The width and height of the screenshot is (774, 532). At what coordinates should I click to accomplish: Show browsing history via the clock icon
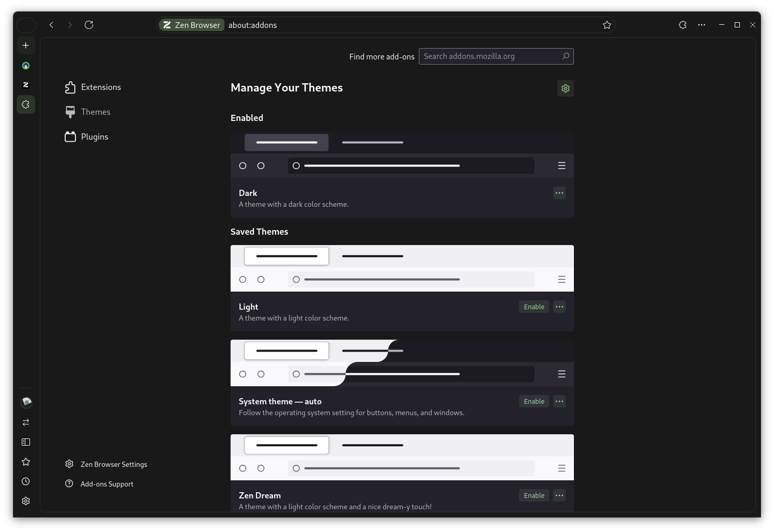click(26, 481)
